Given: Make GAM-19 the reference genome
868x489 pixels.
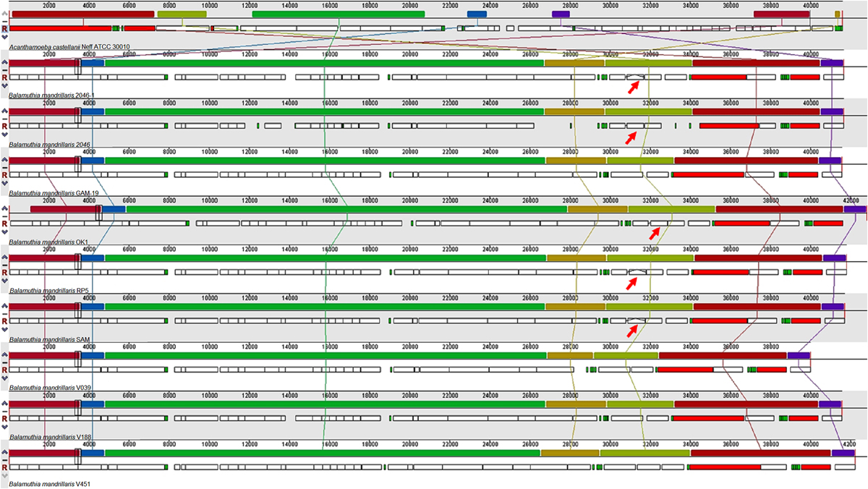Looking at the screenshot, I should 4,175.
